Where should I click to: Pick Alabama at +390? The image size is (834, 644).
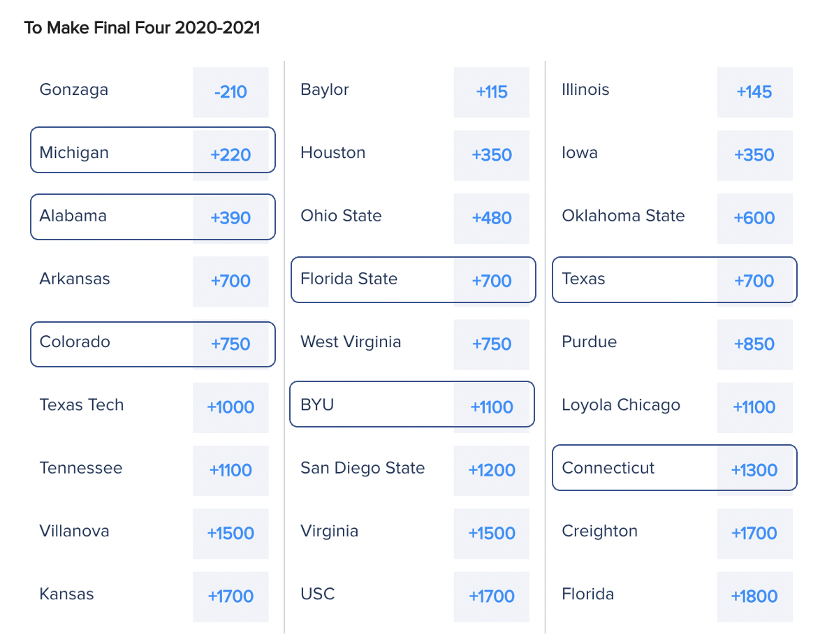(231, 218)
